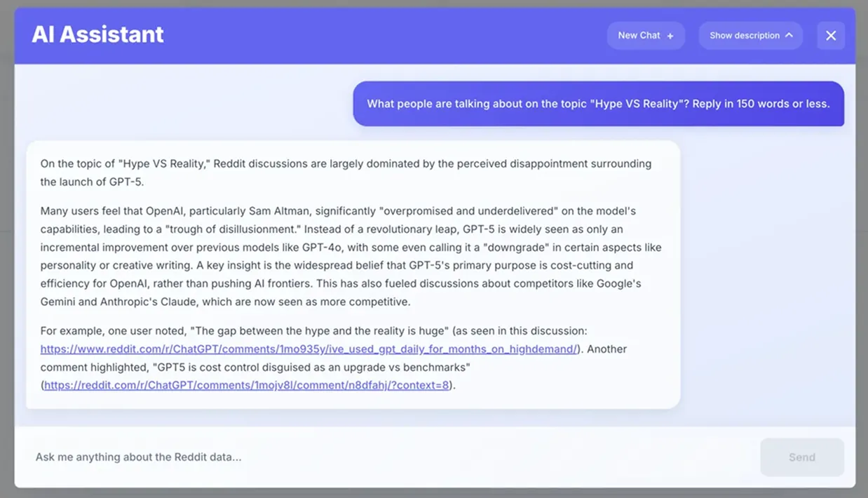Click the Send button
The image size is (868, 498).
coord(802,457)
